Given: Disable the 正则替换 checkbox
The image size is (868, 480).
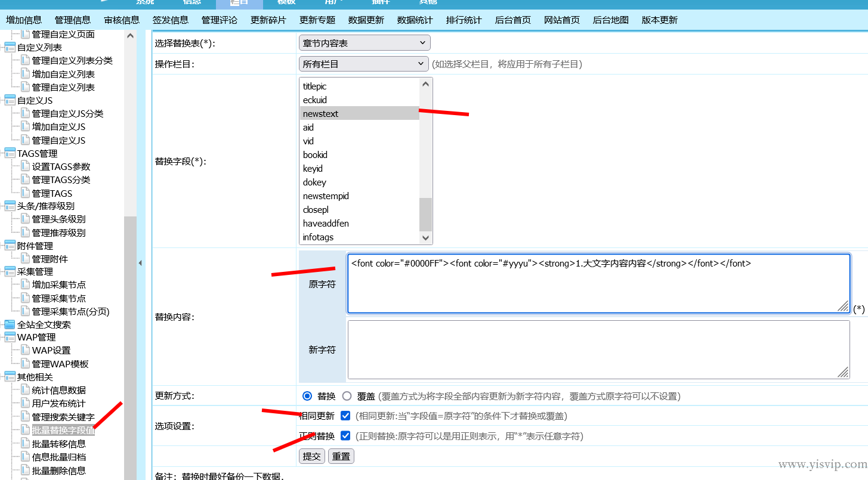Looking at the screenshot, I should click(345, 435).
